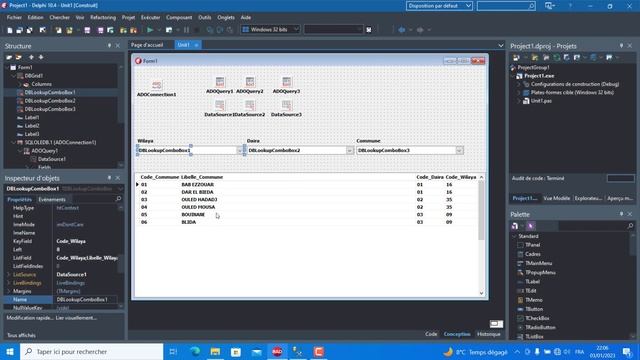The image size is (640, 360).
Task: Expand Unit1.pas in Projets panel
Action: coord(519,101)
